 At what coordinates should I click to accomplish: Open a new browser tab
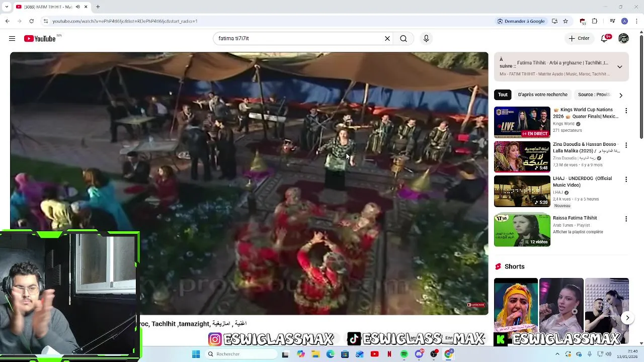click(98, 7)
